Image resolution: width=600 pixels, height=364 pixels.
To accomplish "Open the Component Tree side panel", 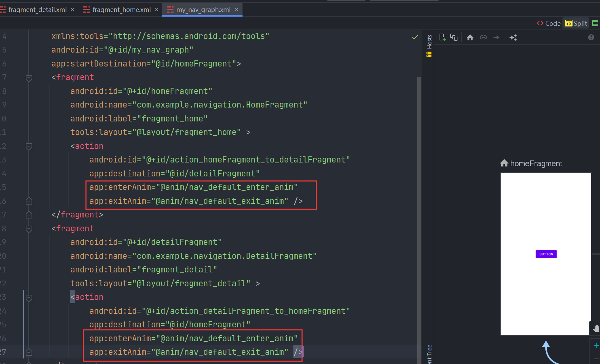I will click(x=429, y=354).
